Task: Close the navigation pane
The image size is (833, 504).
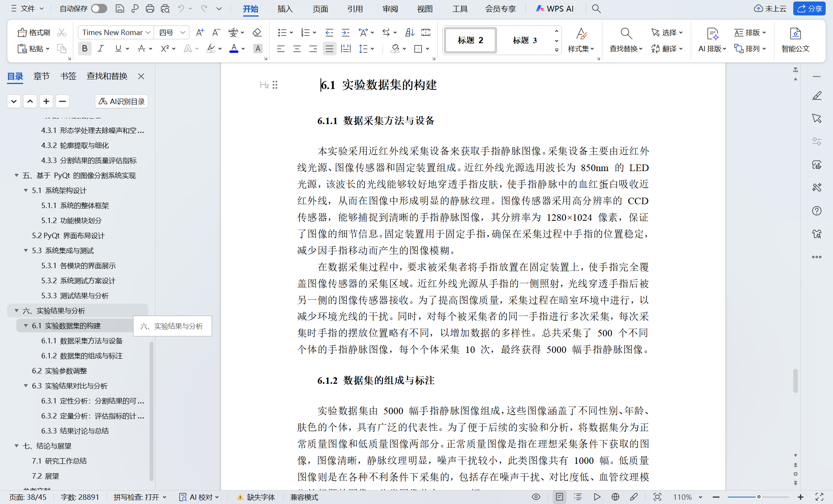Action: tap(141, 76)
